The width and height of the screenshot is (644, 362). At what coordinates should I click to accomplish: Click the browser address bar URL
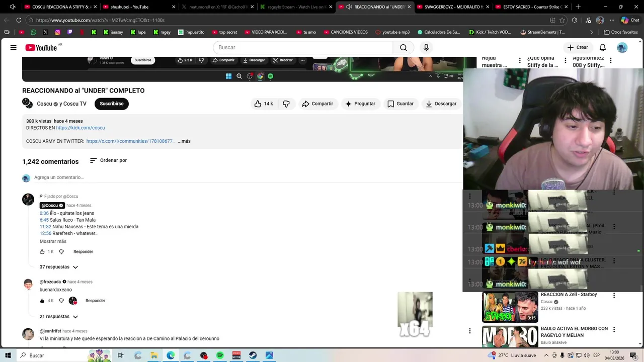coord(100,20)
